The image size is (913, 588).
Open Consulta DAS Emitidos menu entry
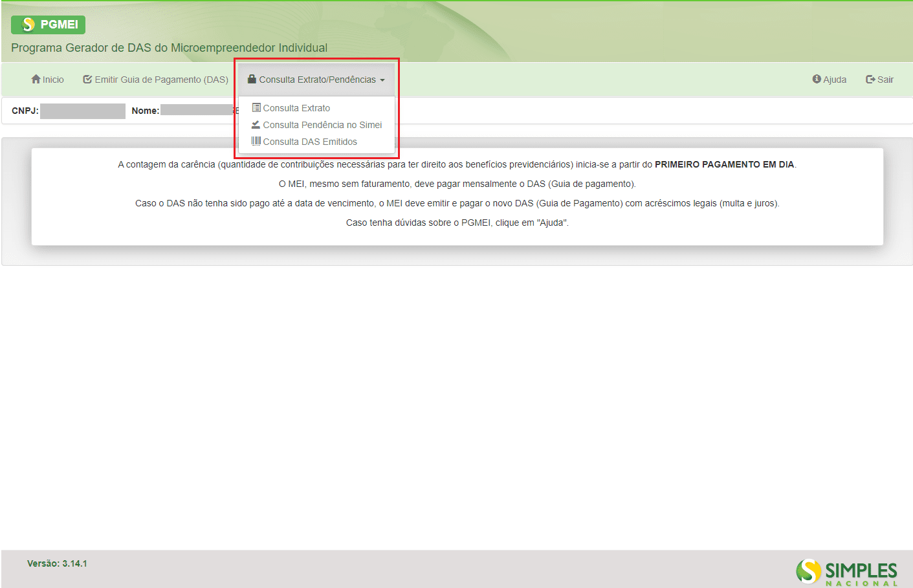pos(310,142)
